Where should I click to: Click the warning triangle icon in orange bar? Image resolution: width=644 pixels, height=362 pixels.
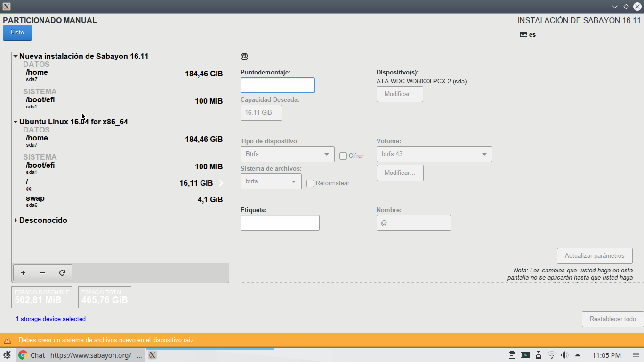(8, 340)
